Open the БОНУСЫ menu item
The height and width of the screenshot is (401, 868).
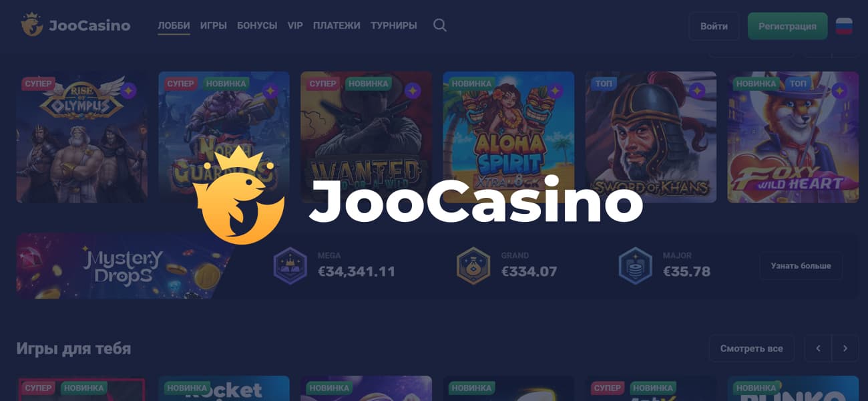(257, 25)
